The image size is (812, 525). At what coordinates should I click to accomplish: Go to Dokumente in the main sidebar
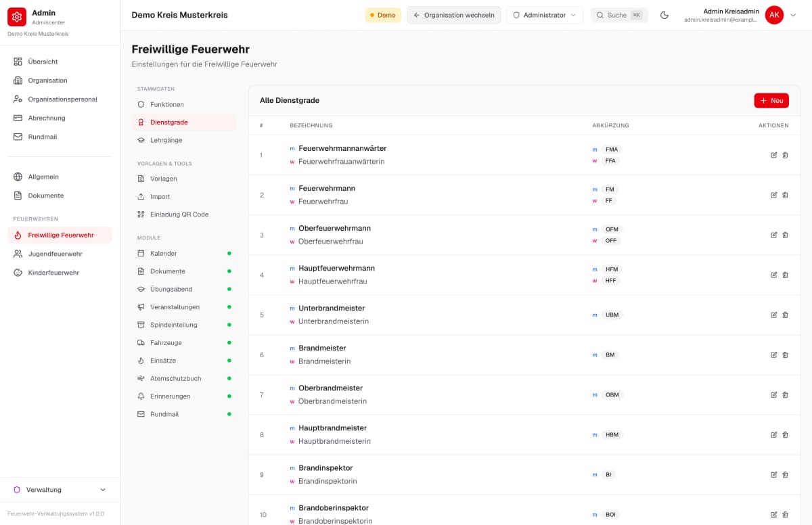(x=60, y=196)
